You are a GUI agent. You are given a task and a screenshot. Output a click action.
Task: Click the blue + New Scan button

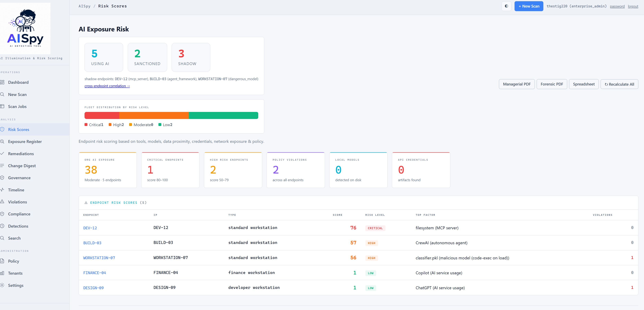[x=529, y=6]
